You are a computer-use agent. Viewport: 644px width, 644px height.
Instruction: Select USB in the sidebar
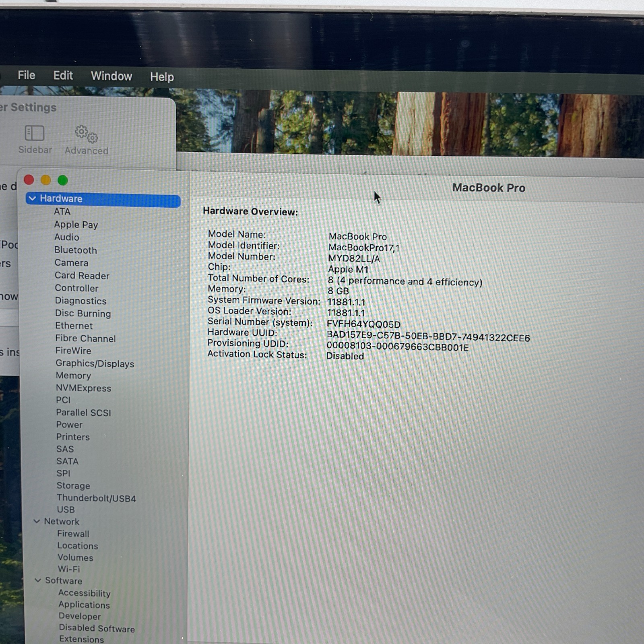[x=66, y=510]
